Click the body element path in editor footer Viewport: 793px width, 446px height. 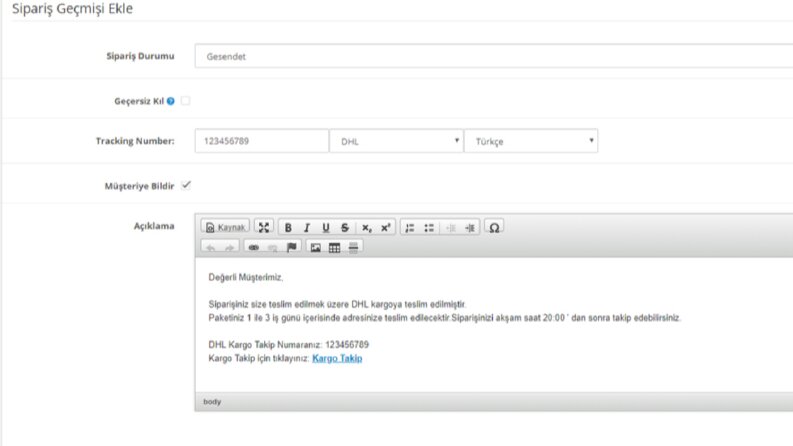coord(212,402)
